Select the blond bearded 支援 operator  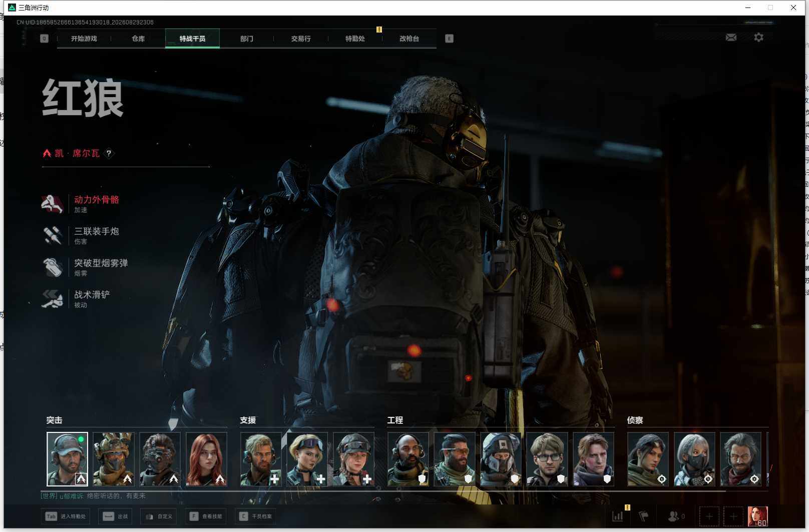(261, 459)
